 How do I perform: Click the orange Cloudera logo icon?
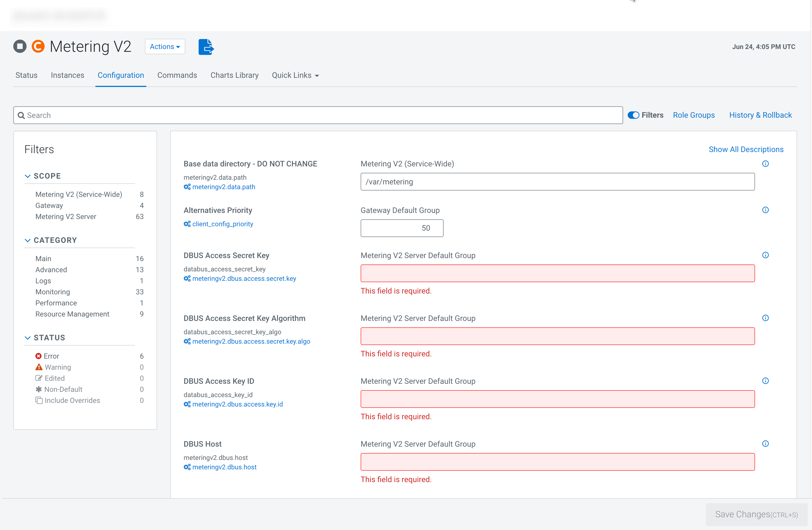38,47
